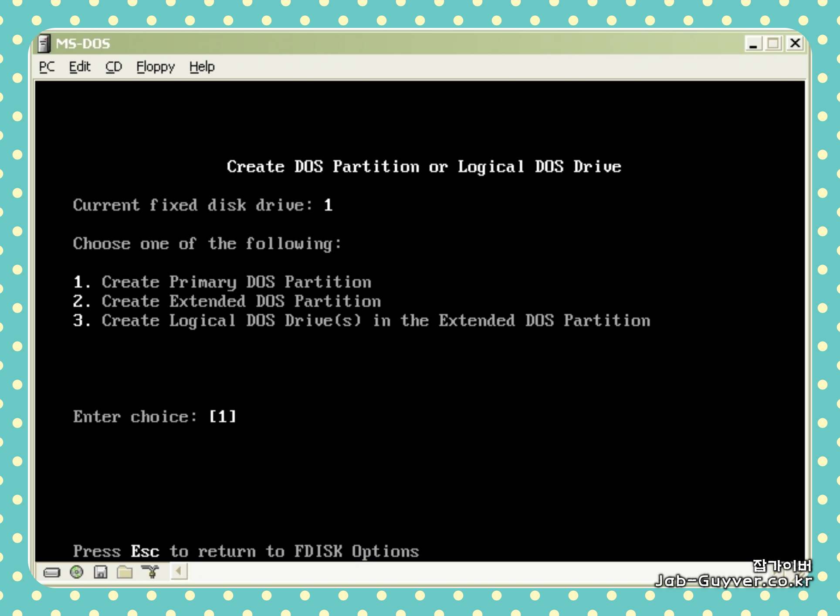Open the PC menu
Screen dimensions: 840x616
tap(47, 67)
